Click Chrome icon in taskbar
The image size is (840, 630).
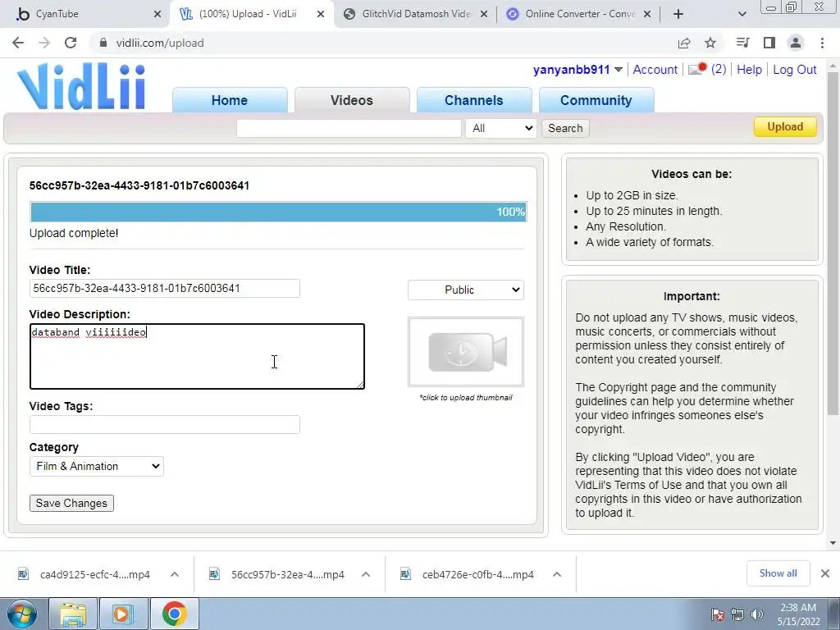(174, 614)
